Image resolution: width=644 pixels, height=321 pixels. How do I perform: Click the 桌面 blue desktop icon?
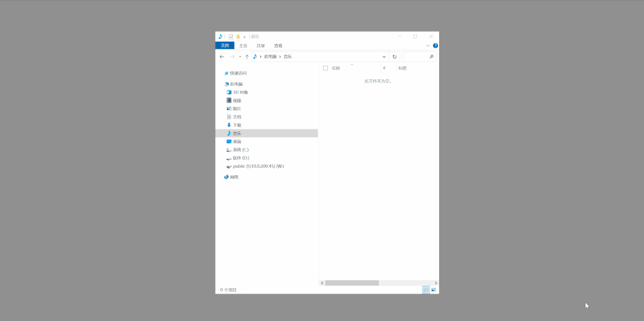pyautogui.click(x=229, y=141)
